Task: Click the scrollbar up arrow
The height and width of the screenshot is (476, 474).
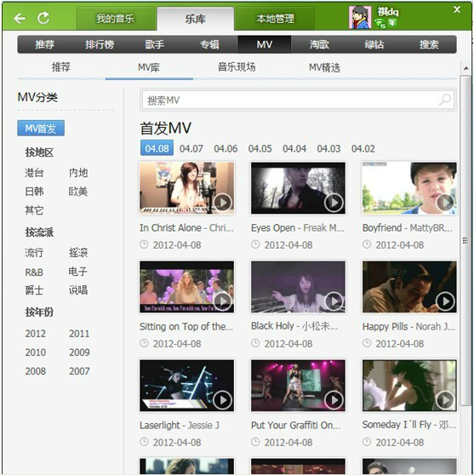Action: [x=465, y=69]
